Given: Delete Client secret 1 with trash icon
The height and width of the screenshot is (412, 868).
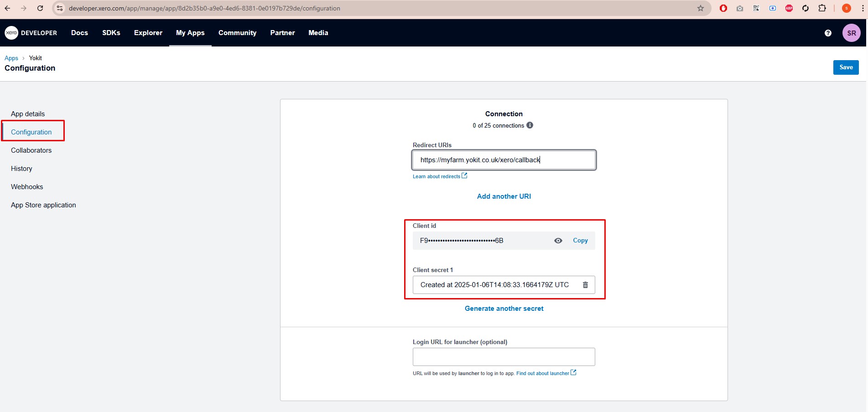Looking at the screenshot, I should pyautogui.click(x=585, y=285).
